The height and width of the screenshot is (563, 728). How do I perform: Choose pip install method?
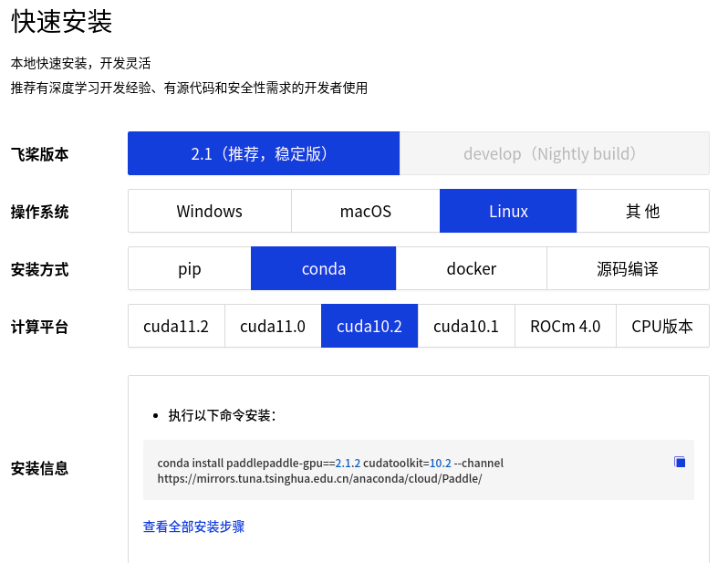coord(190,268)
